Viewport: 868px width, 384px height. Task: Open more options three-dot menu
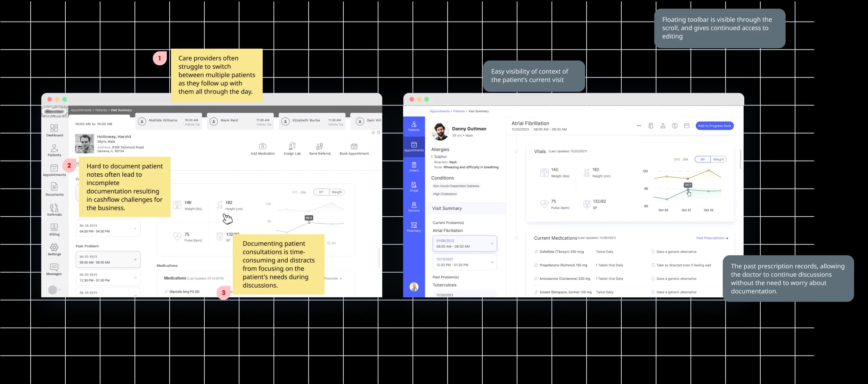tap(639, 126)
